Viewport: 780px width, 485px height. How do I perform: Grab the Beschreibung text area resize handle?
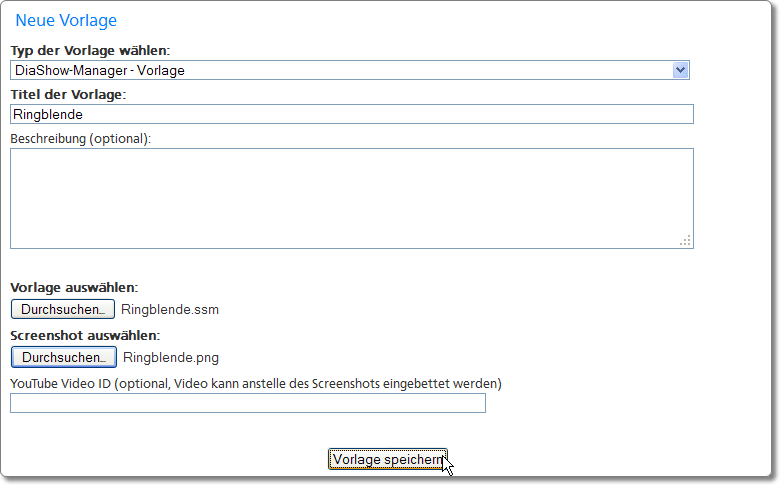[686, 241]
